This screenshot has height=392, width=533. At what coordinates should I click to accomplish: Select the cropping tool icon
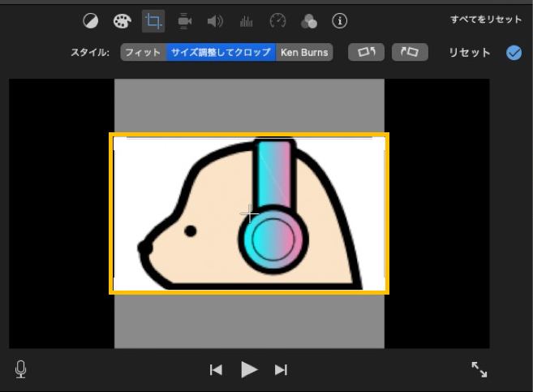click(x=153, y=21)
